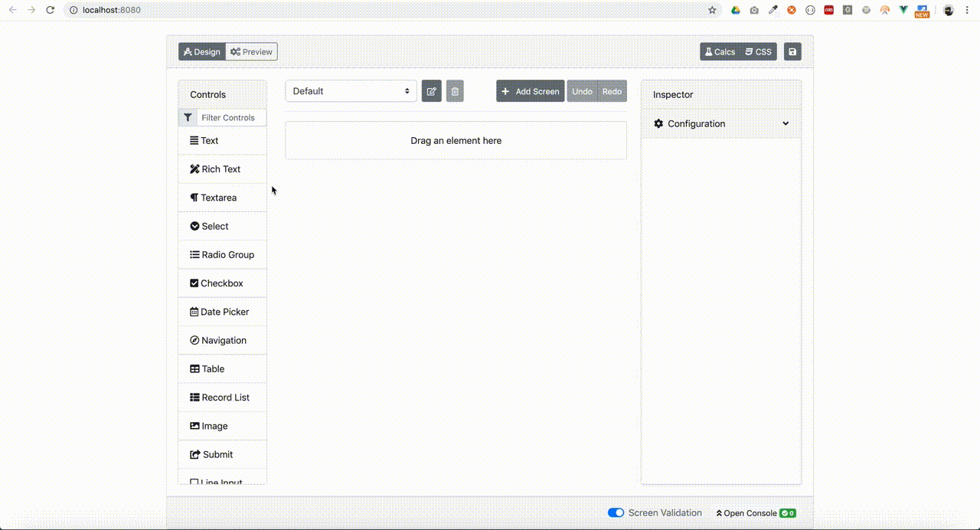Click the save form icon
Image resolution: width=980 pixels, height=530 pixels.
[x=792, y=51]
